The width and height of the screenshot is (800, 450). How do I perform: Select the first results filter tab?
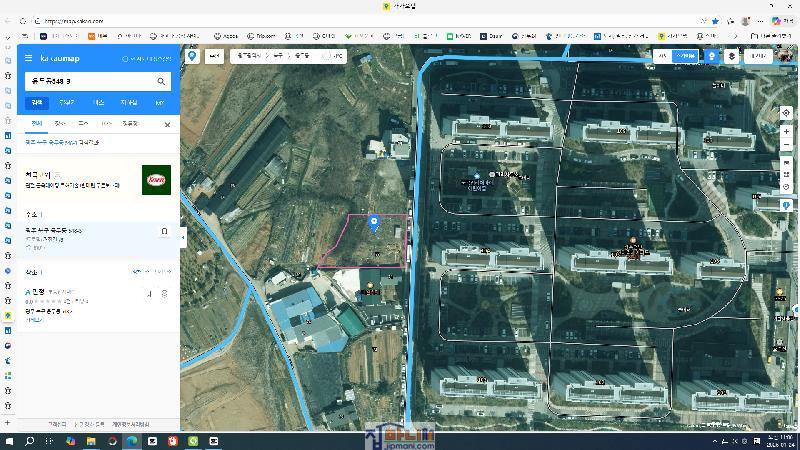coord(37,124)
